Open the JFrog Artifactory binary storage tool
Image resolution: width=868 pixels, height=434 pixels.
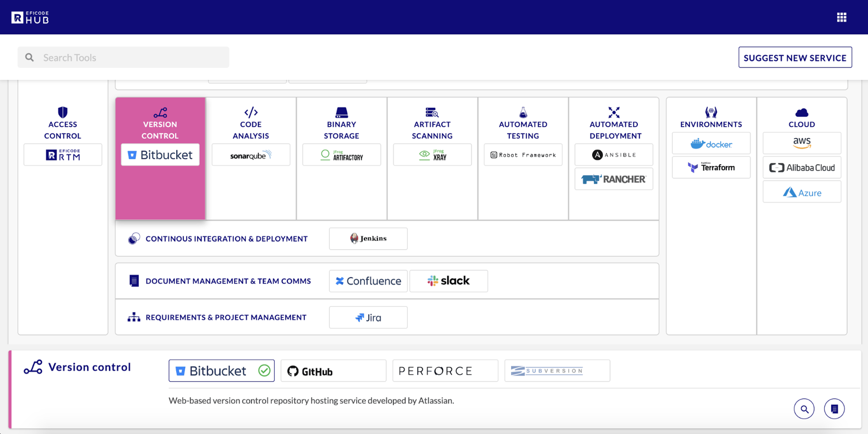coord(342,154)
